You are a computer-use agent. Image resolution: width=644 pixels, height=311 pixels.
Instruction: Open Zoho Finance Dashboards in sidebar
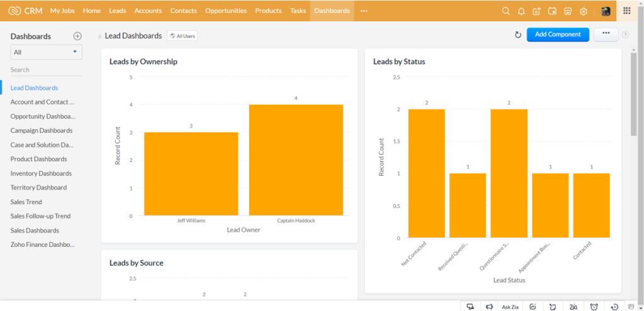pos(42,244)
